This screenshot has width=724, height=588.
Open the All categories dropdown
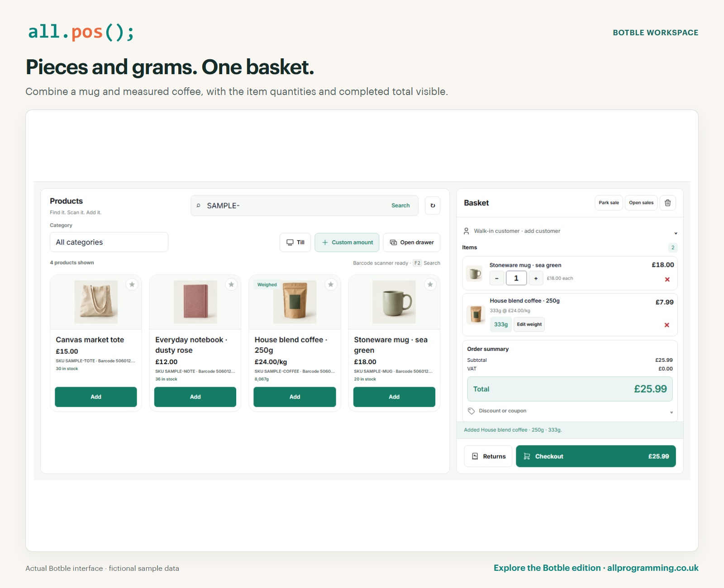tap(109, 242)
